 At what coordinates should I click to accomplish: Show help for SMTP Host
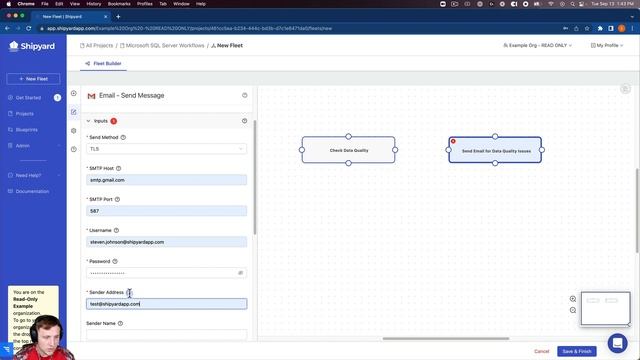[118, 169]
